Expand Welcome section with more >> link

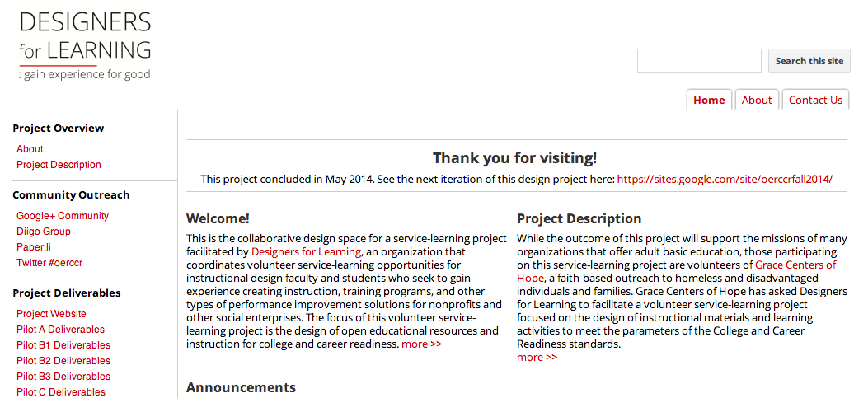(421, 344)
